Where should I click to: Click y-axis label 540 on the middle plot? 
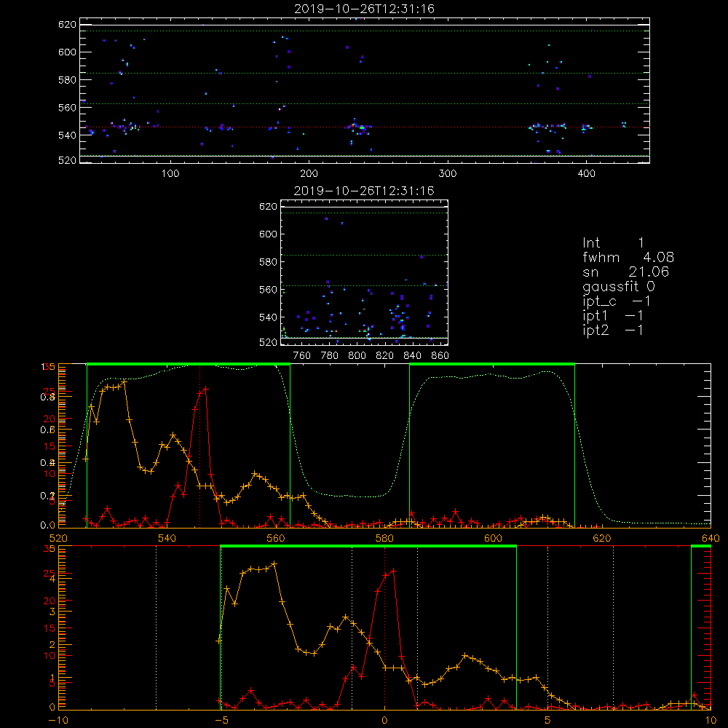pos(268,317)
